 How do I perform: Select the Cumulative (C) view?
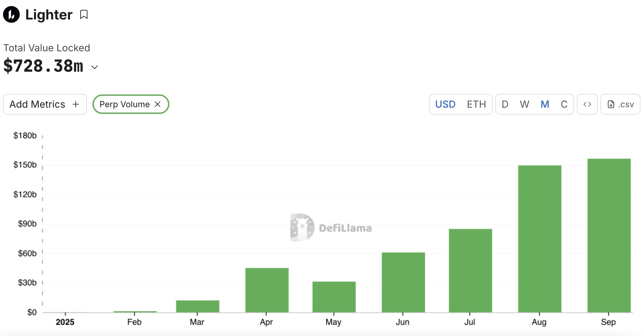tap(564, 104)
